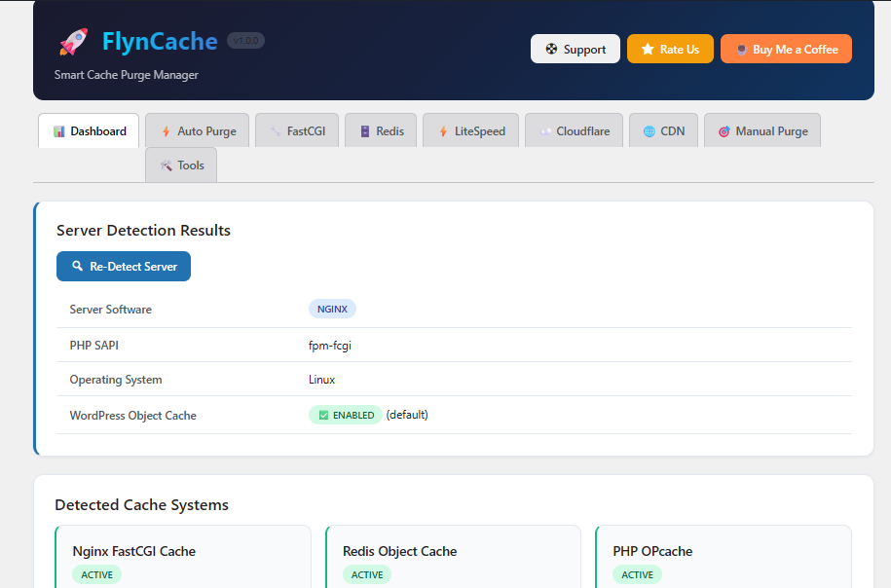Click the 'Redis Object Cache' card title
The height and width of the screenshot is (588, 891).
coord(399,551)
